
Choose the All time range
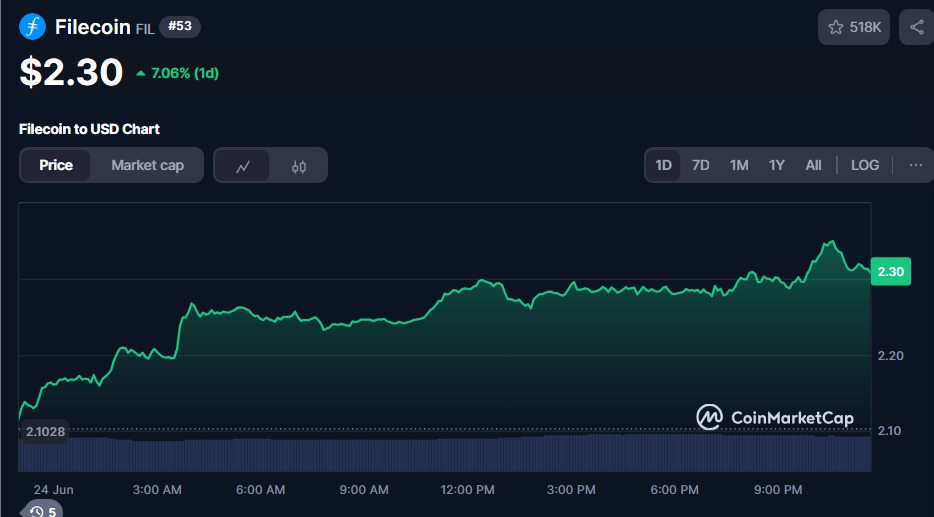coord(813,165)
